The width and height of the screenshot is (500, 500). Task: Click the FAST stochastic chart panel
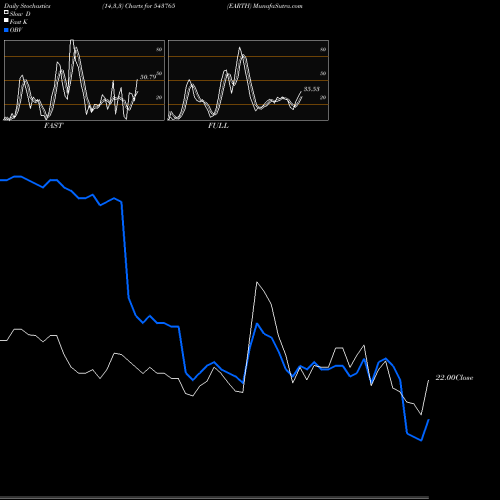(84, 80)
